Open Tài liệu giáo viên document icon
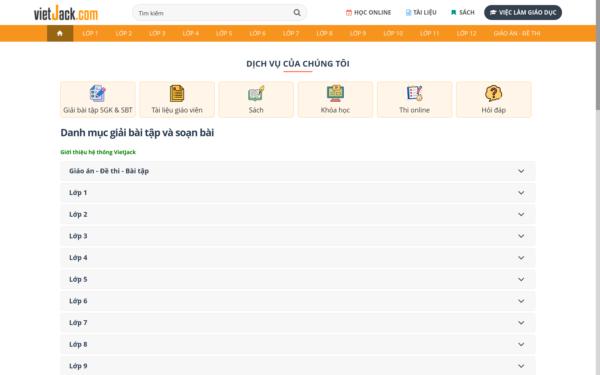600x375 pixels. tap(177, 93)
